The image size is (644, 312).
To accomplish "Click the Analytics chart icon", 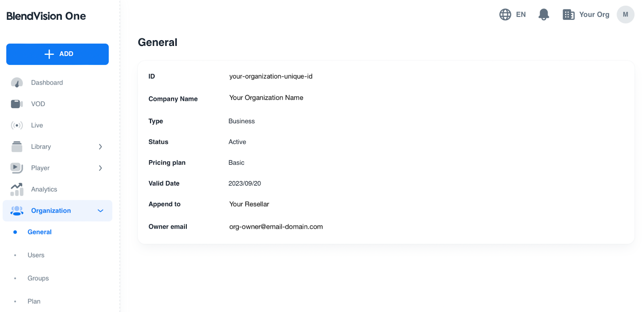I will click(x=17, y=189).
